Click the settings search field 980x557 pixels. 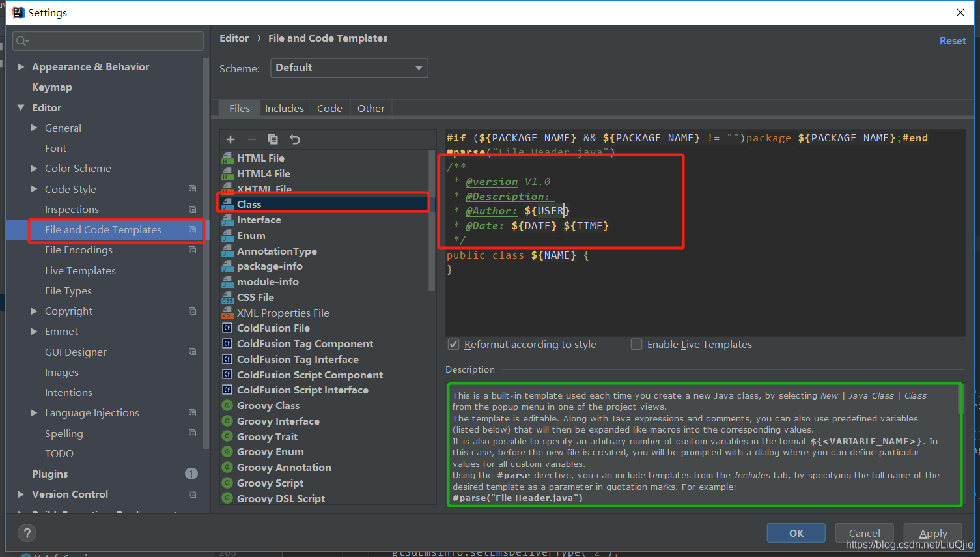(108, 41)
